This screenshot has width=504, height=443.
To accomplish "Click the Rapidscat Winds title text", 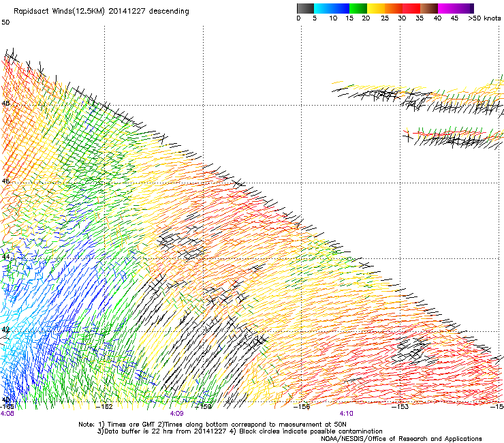I will coord(101,12).
